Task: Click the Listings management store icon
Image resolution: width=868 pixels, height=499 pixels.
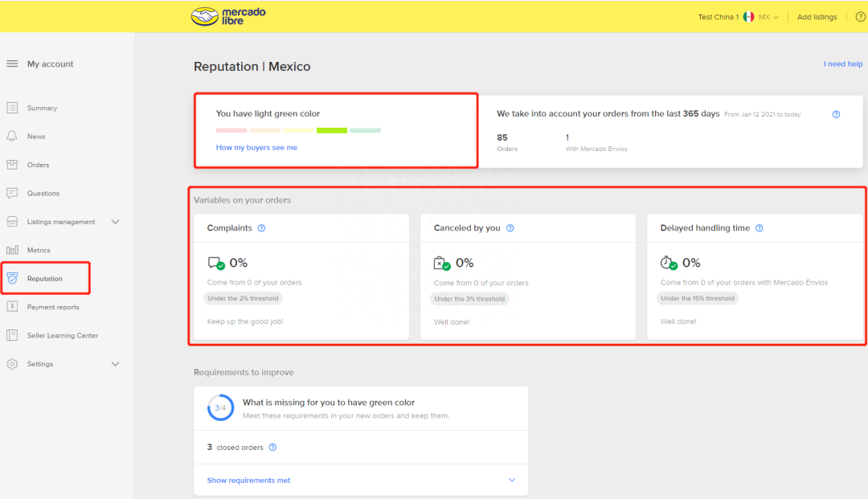Action: pyautogui.click(x=12, y=222)
